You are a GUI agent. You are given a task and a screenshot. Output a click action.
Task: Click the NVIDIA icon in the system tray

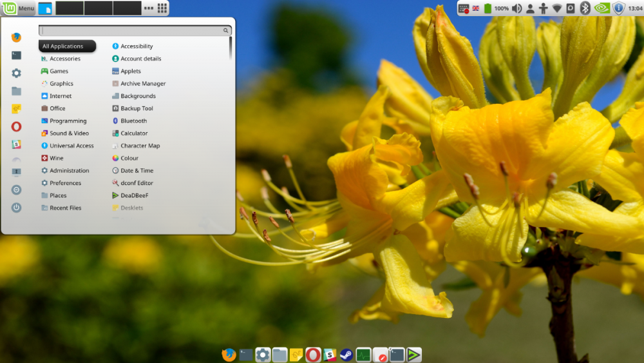click(x=601, y=8)
